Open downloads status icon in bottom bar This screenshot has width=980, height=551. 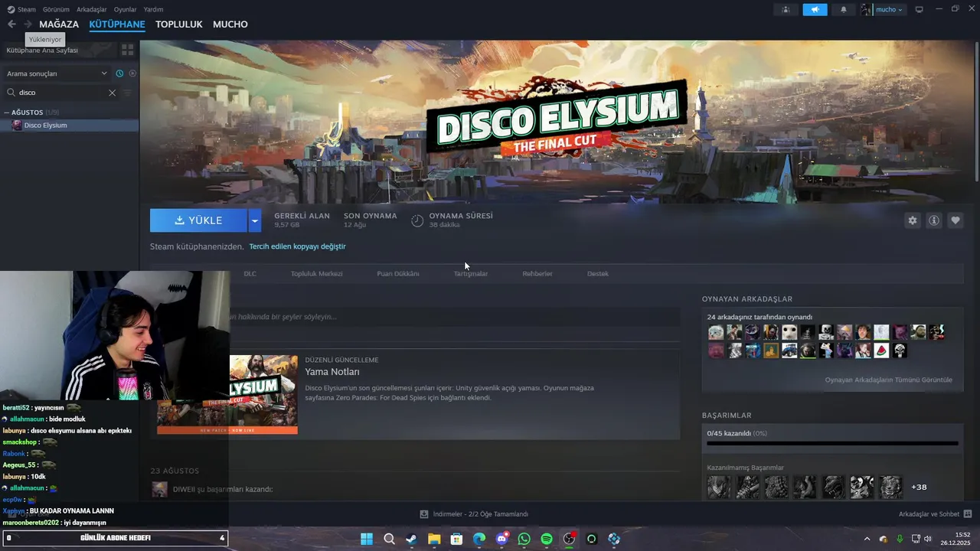424,514
